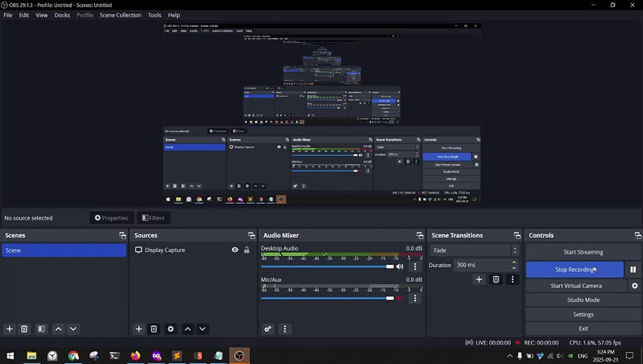Image resolution: width=643 pixels, height=364 pixels.
Task: Adjust Mic/Aux volume slider
Action: click(328, 298)
